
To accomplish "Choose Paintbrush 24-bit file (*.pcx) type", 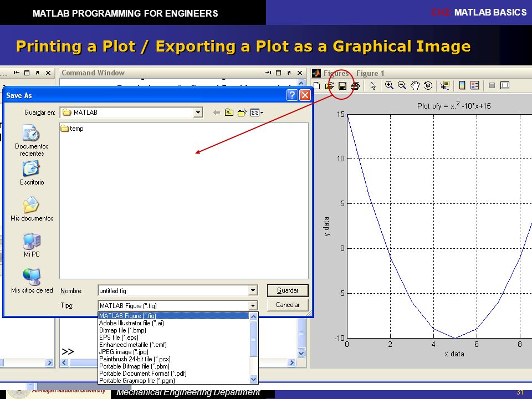I will [173, 359].
